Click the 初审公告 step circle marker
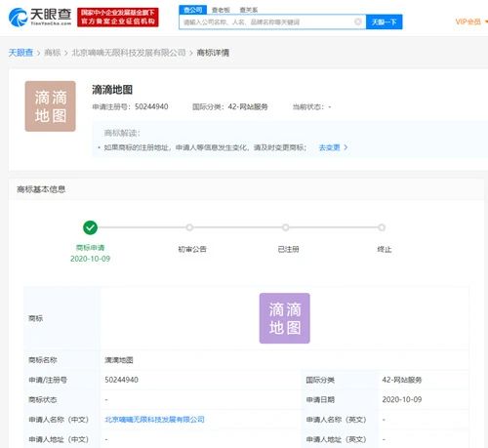488x448 pixels. pos(189,227)
